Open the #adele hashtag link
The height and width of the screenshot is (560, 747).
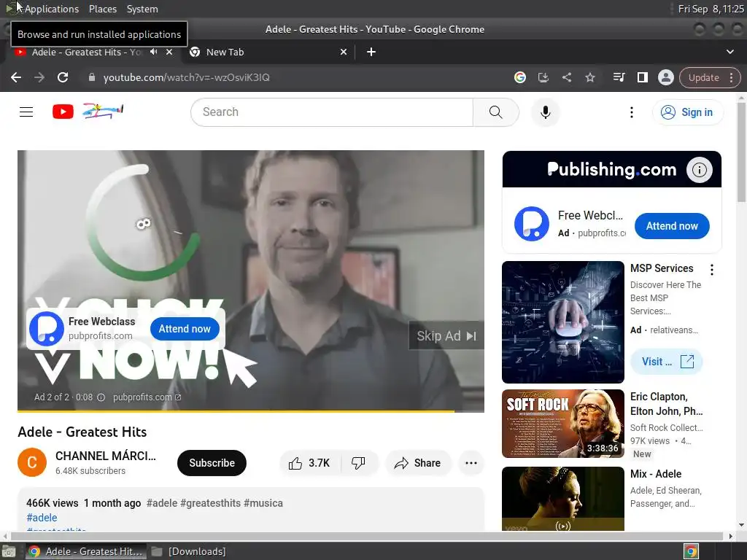pyautogui.click(x=42, y=518)
